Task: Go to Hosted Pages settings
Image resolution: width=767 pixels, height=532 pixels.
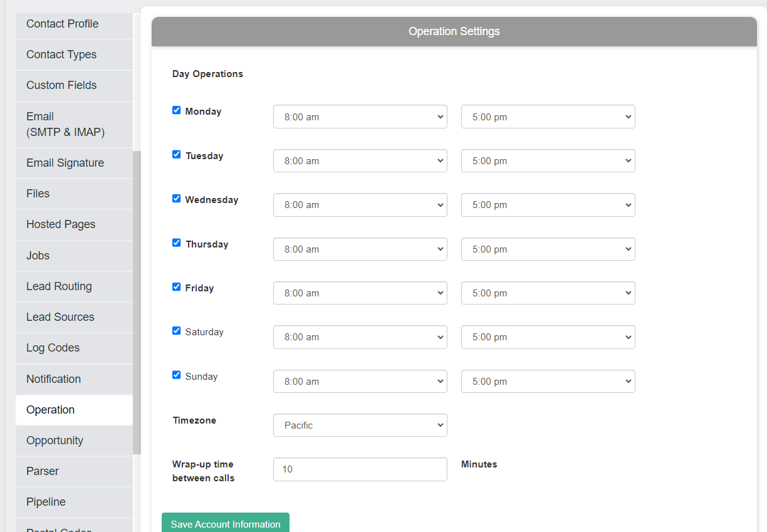Action: [x=74, y=224]
